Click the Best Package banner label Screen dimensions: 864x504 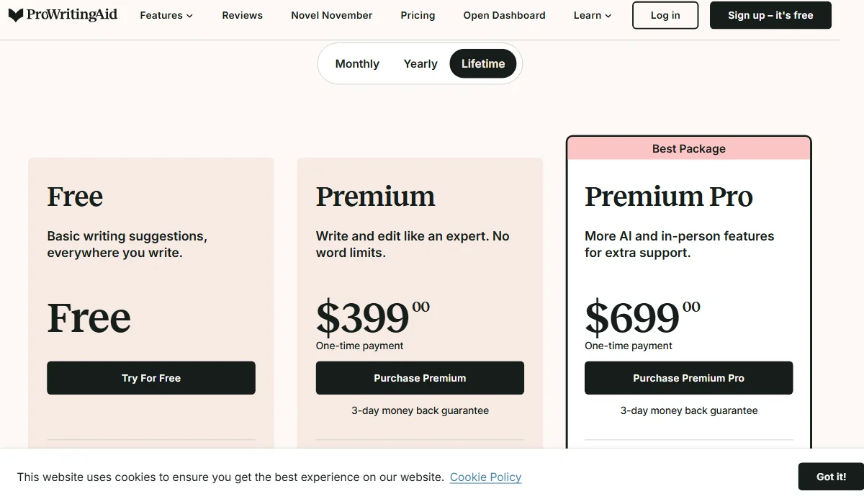pos(688,148)
